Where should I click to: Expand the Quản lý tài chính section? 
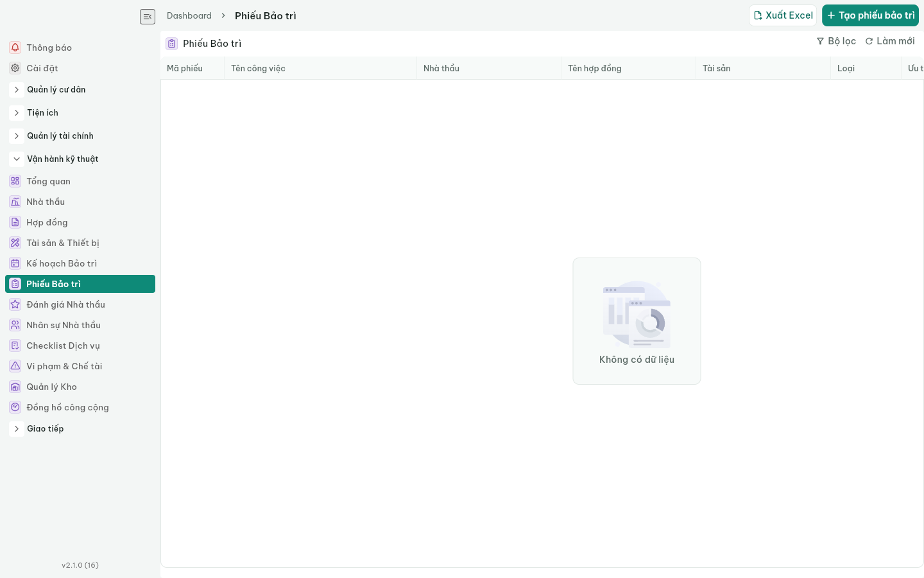click(17, 136)
